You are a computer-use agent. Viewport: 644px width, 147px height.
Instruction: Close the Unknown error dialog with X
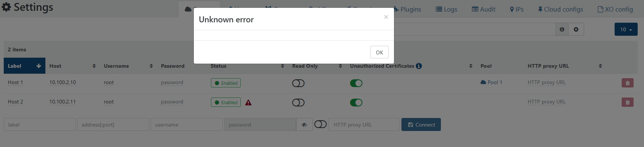coord(386,17)
